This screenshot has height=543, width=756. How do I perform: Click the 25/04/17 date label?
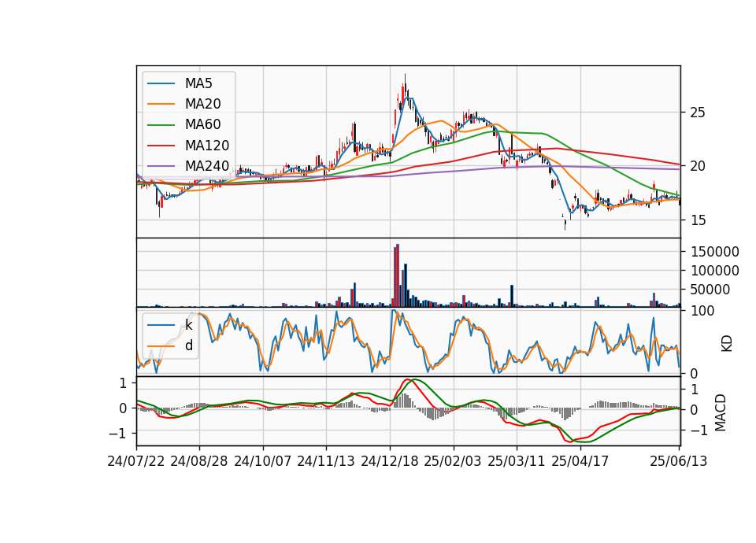pos(580,461)
